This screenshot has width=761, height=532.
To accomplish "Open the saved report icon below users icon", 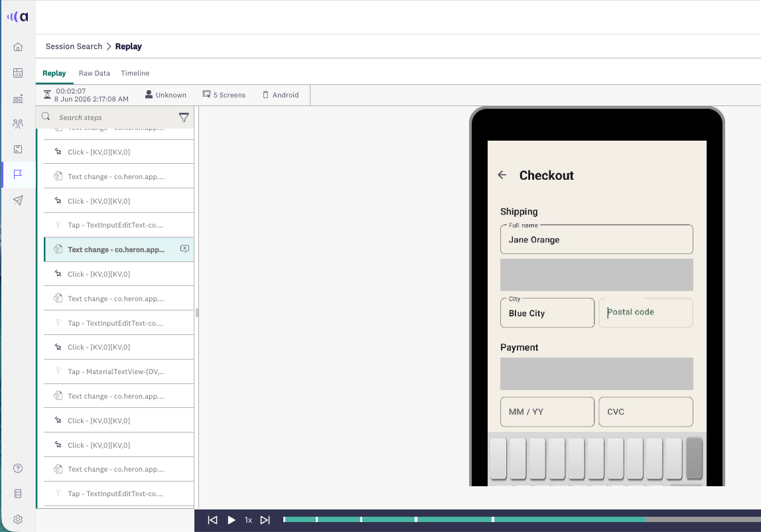I will (18, 149).
